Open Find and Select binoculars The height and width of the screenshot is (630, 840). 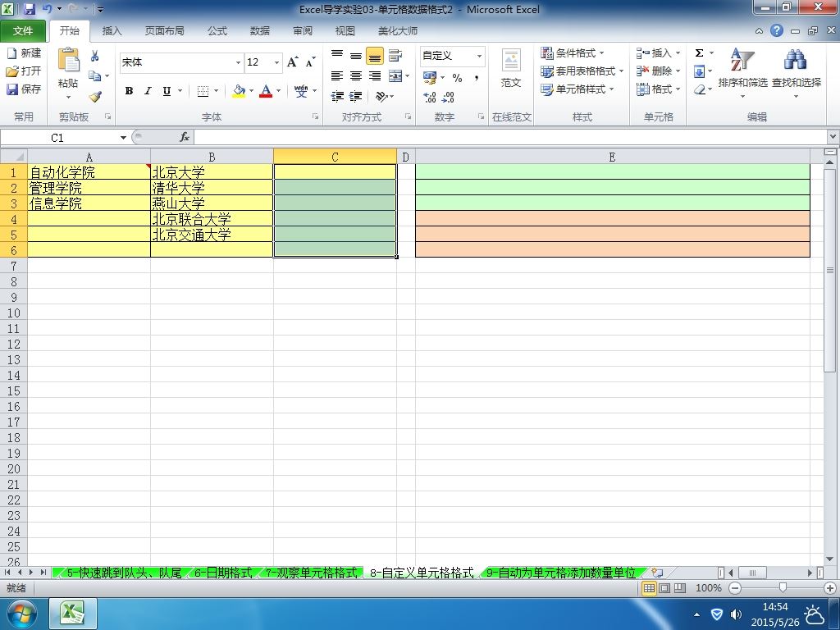796,59
